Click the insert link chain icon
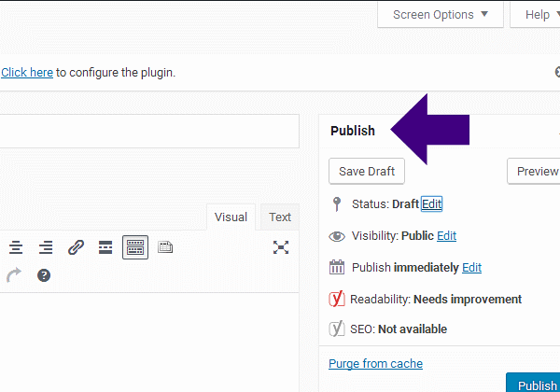This screenshot has width=560, height=392. click(x=76, y=247)
